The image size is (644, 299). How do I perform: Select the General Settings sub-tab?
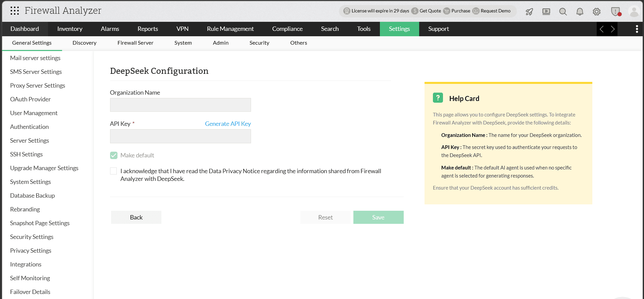(x=32, y=43)
